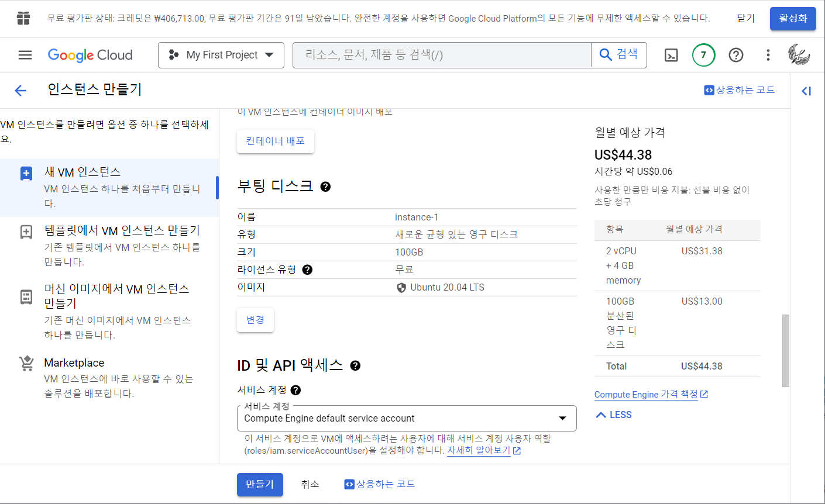Click the search magnifier icon

tap(606, 54)
